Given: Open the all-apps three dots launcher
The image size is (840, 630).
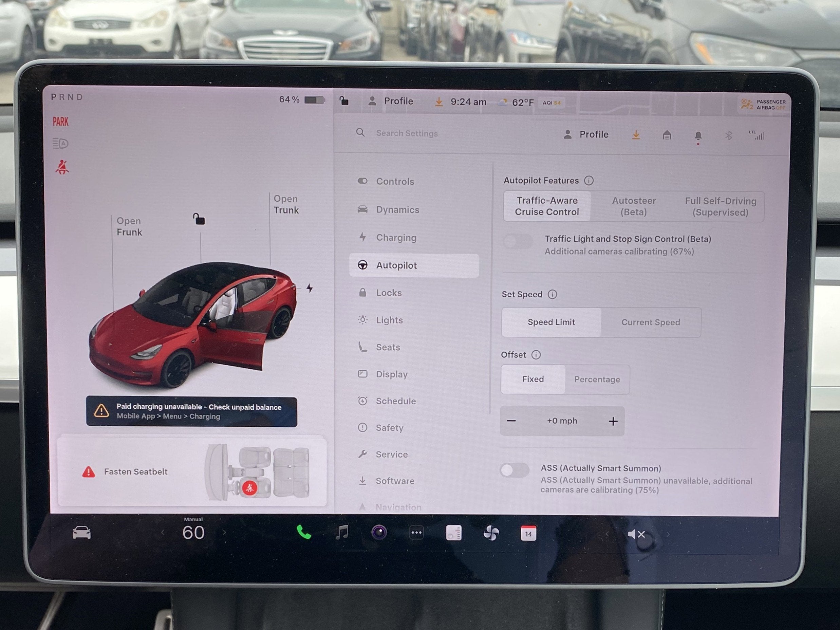Looking at the screenshot, I should [x=416, y=533].
